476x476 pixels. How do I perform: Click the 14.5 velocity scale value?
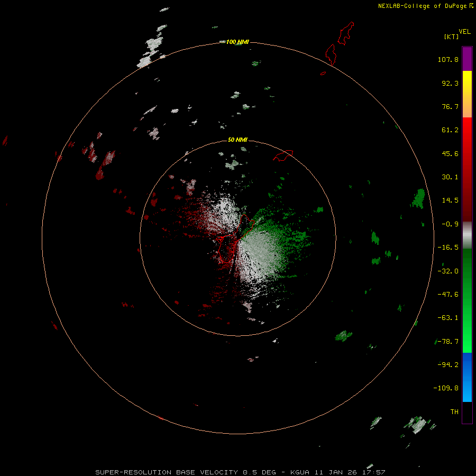[450, 200]
